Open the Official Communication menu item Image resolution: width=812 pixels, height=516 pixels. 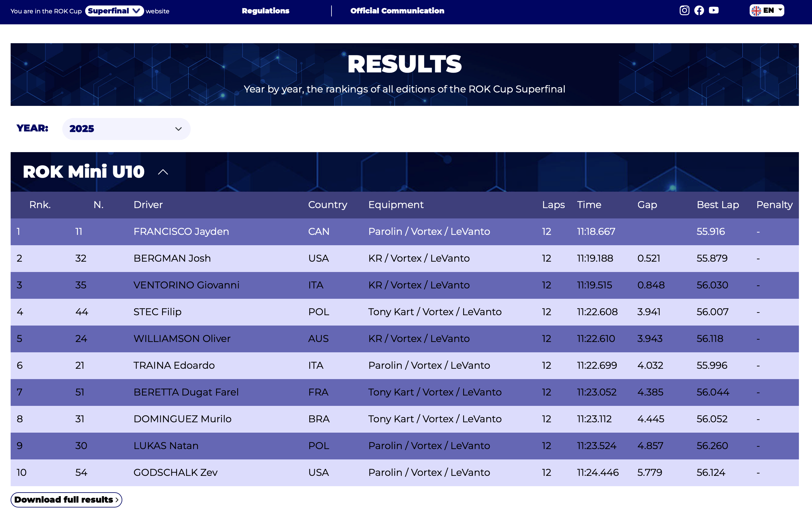pos(397,11)
